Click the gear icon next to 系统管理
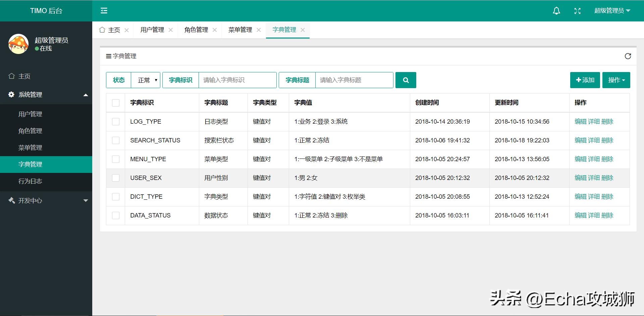Screen dimensions: 644x316 tap(11, 94)
